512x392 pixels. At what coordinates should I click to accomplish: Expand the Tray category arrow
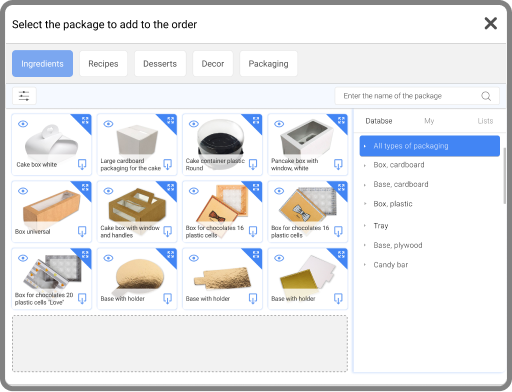click(365, 226)
